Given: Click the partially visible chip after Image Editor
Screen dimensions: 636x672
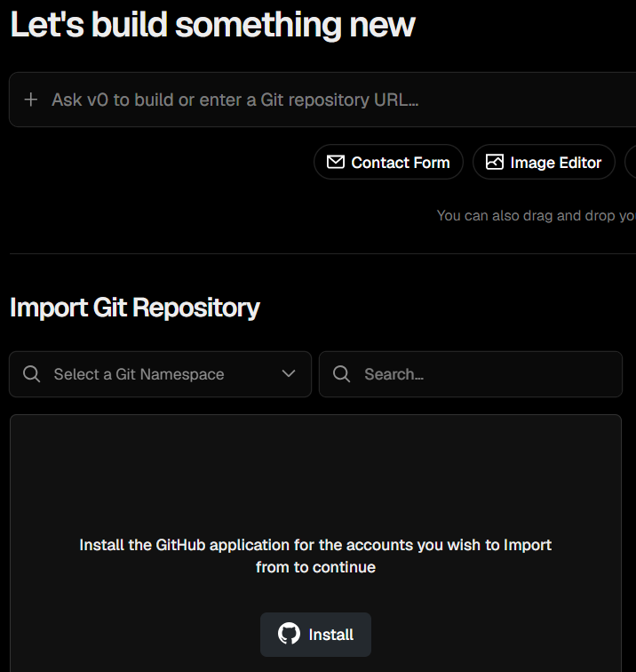Looking at the screenshot, I should [631, 162].
